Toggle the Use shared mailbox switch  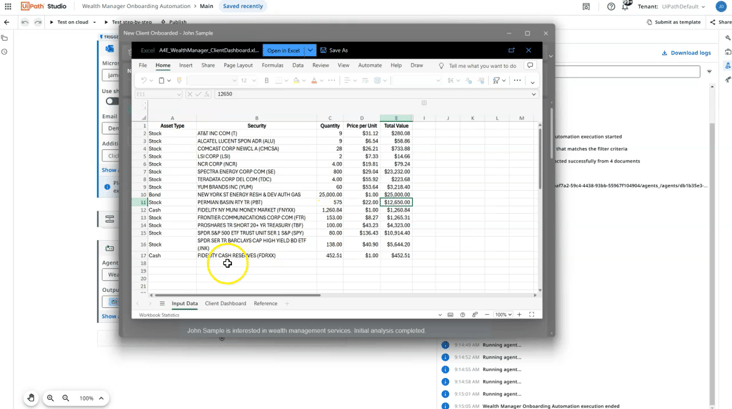[x=112, y=101]
